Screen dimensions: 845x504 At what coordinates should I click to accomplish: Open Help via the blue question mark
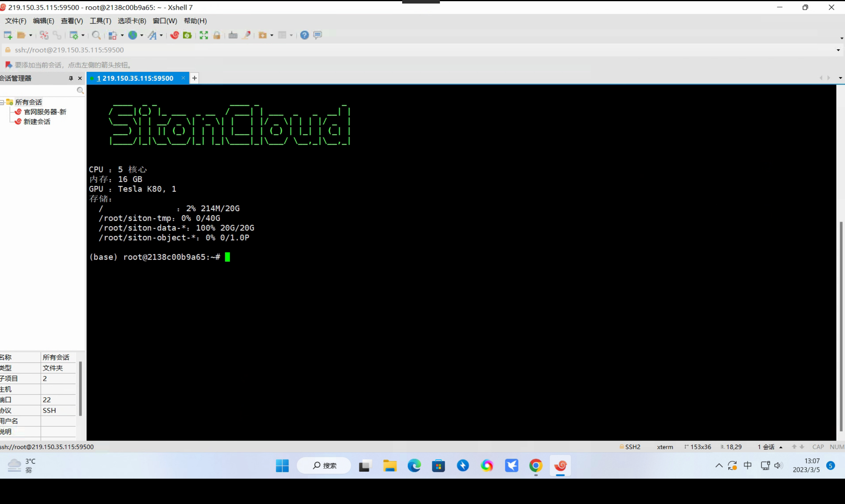[305, 35]
